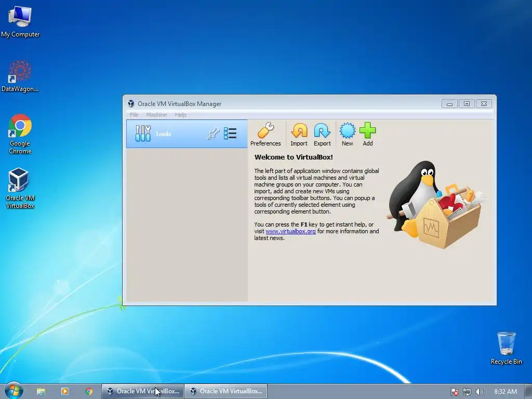Open the File menu
The image size is (532, 399).
[134, 115]
